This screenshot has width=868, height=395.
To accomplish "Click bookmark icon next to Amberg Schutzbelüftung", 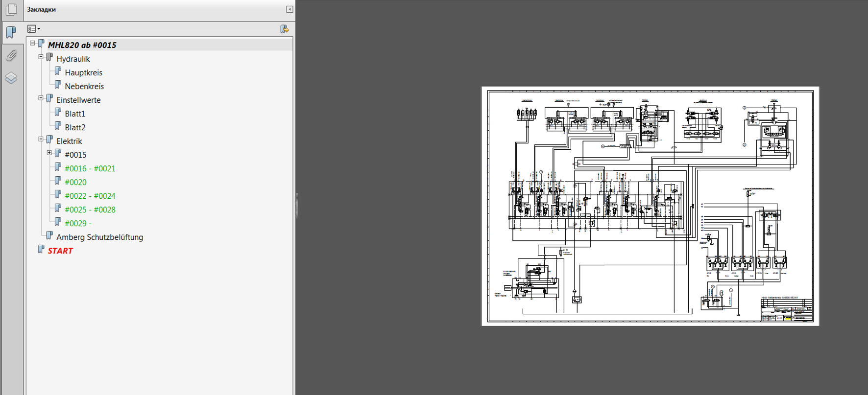I will click(x=49, y=236).
